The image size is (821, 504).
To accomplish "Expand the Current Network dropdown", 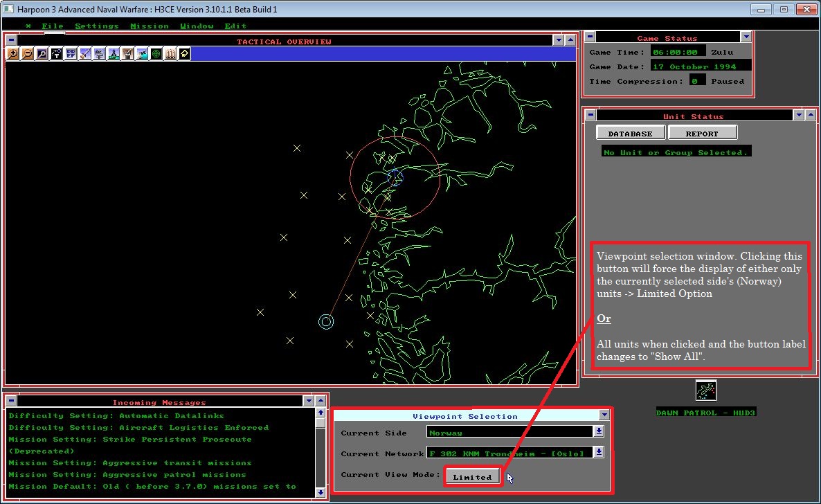I will click(x=599, y=451).
